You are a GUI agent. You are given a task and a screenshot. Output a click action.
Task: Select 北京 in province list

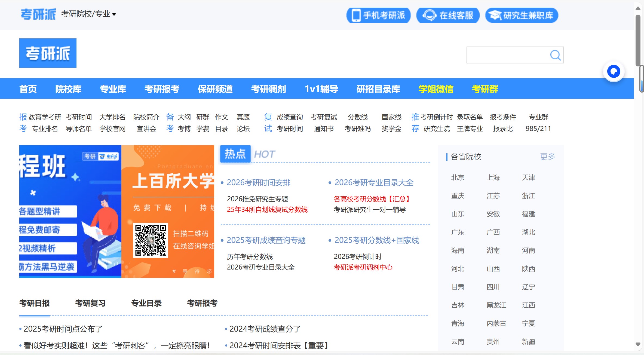click(x=458, y=177)
